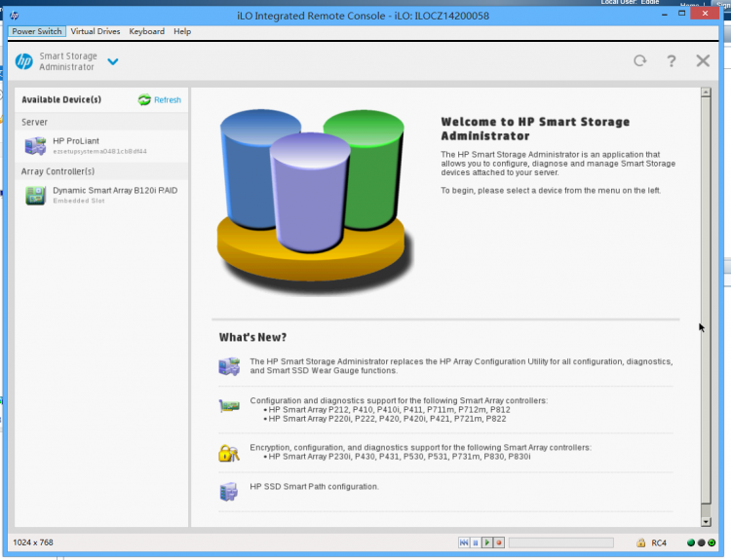Screen dimensions: 731x560
Task: Click the padlock and keys encryption icon
Action: point(228,453)
